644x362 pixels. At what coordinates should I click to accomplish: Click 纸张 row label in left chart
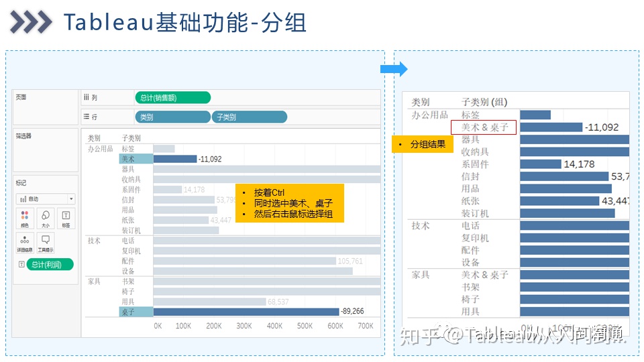point(127,221)
